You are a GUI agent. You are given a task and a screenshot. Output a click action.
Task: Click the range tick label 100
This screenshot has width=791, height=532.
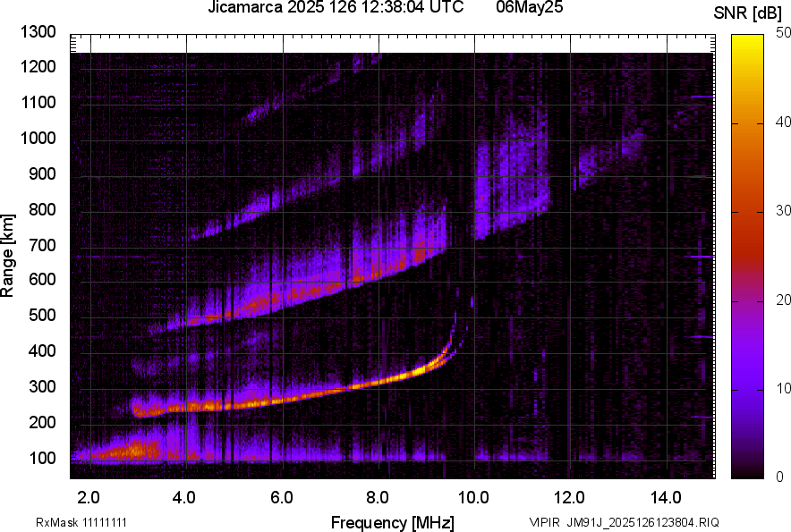(42, 458)
